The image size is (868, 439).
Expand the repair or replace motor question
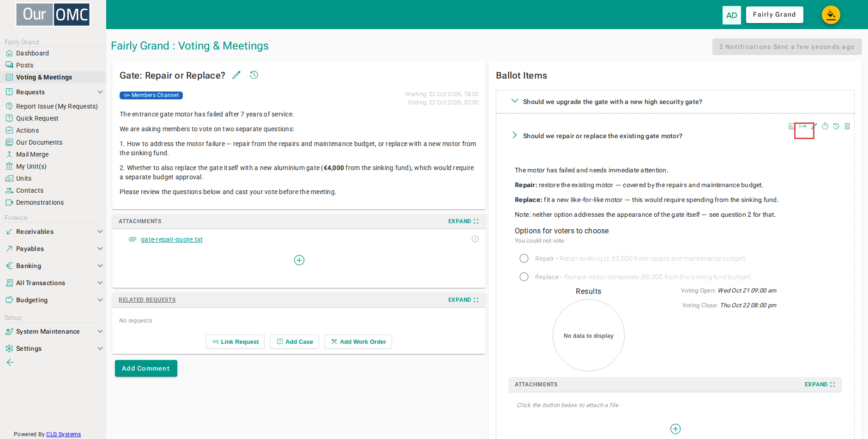click(x=515, y=135)
